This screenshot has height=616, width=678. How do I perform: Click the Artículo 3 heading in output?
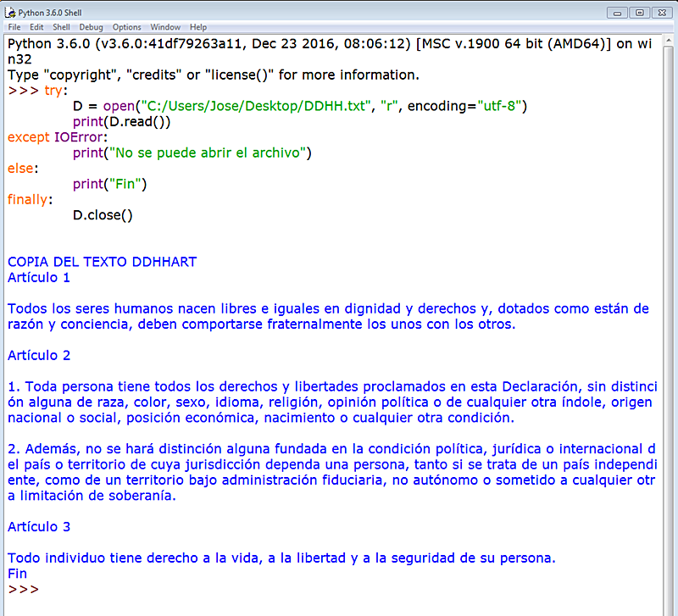38,526
